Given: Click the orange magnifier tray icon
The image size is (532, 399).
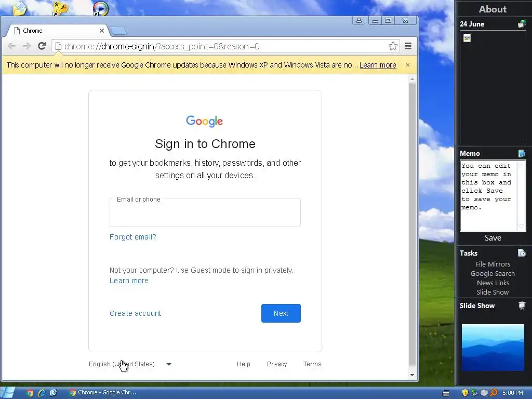Looking at the screenshot, I should coord(494,393).
